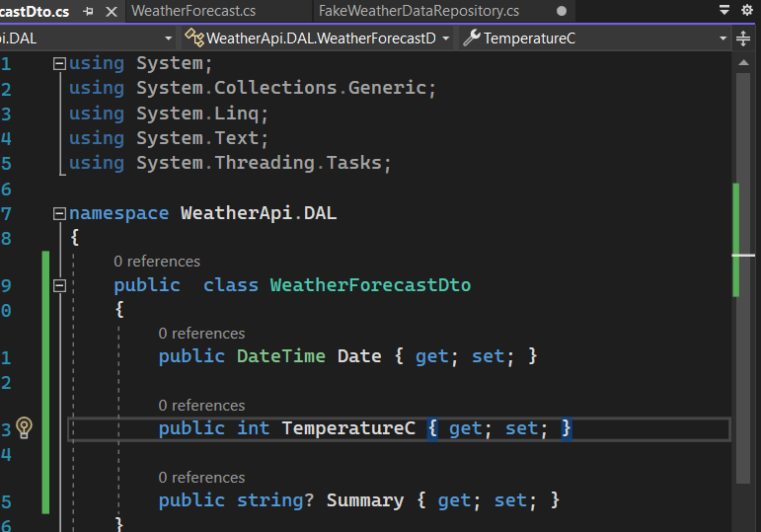Open the tab settings gear
Image resolution: width=761 pixels, height=532 pixels.
pyautogui.click(x=747, y=10)
